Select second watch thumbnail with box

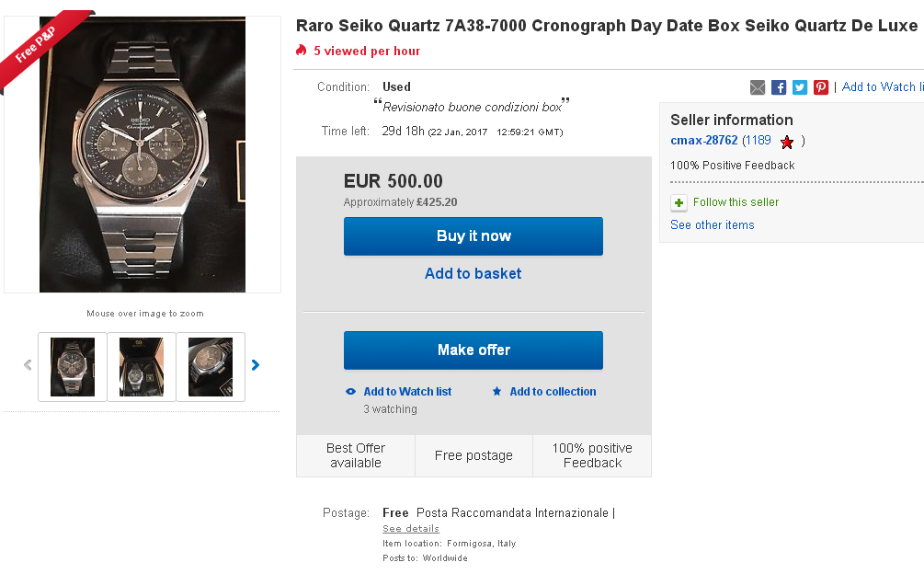(x=142, y=367)
